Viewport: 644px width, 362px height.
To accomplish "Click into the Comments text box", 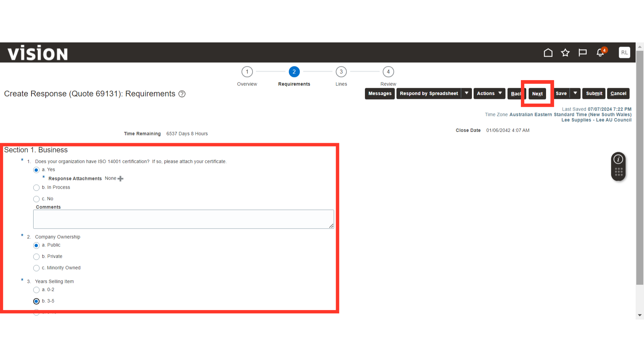I will pyautogui.click(x=183, y=219).
